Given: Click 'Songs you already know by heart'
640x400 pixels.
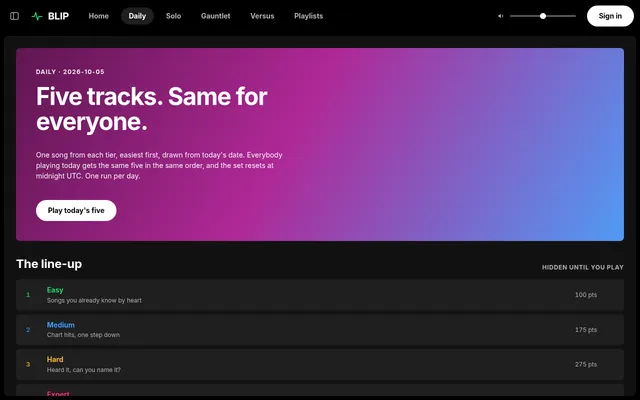Looking at the screenshot, I should click(94, 300).
